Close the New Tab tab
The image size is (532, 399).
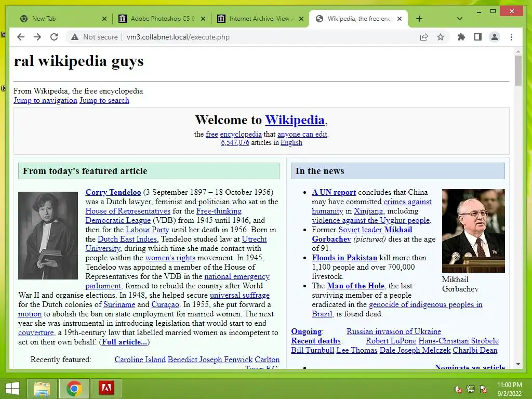(x=104, y=19)
